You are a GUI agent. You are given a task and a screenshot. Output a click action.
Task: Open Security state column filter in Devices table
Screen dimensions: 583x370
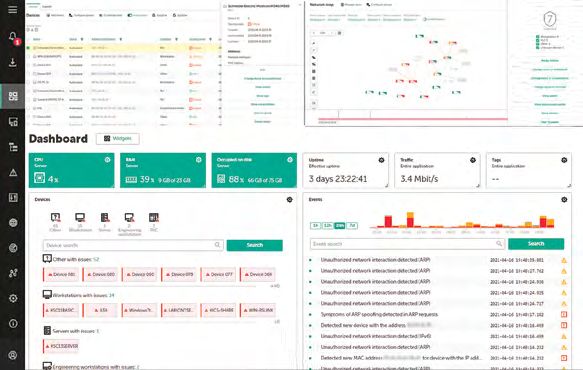(x=210, y=39)
